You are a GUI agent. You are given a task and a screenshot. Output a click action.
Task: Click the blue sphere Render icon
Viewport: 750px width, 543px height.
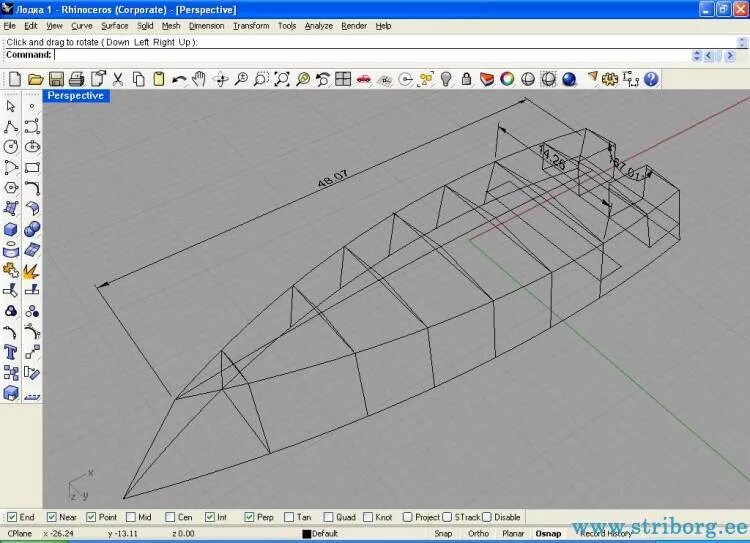[569, 79]
